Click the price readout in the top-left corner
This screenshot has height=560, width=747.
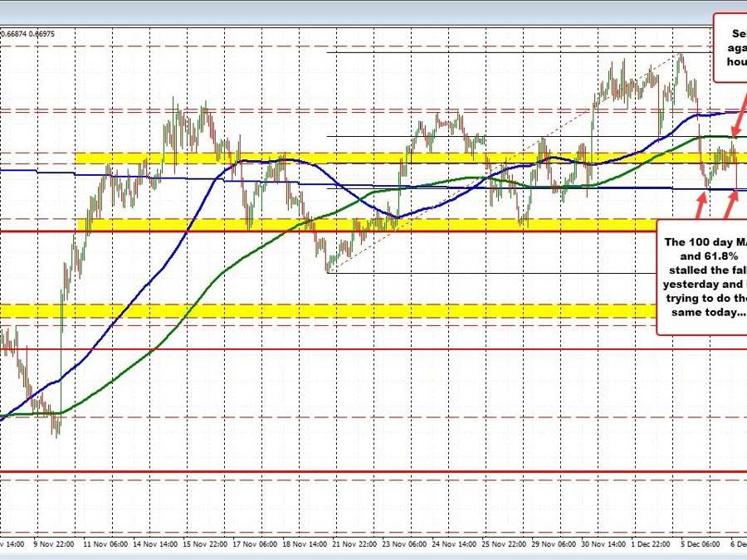tap(29, 34)
